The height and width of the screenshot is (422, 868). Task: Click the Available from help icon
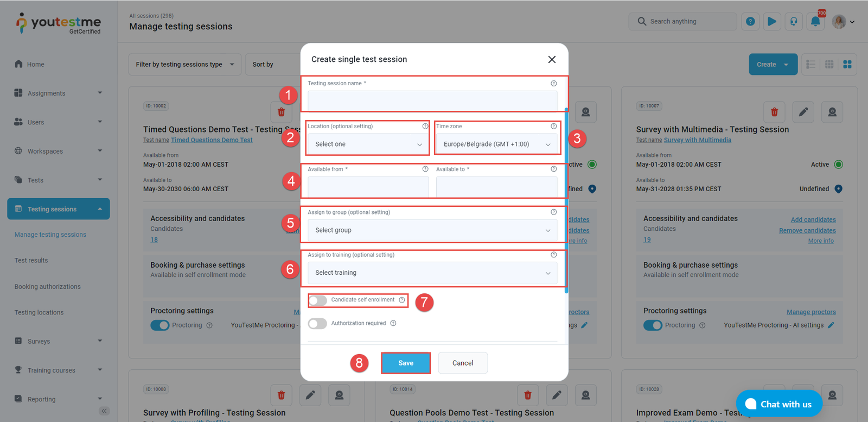click(x=425, y=169)
